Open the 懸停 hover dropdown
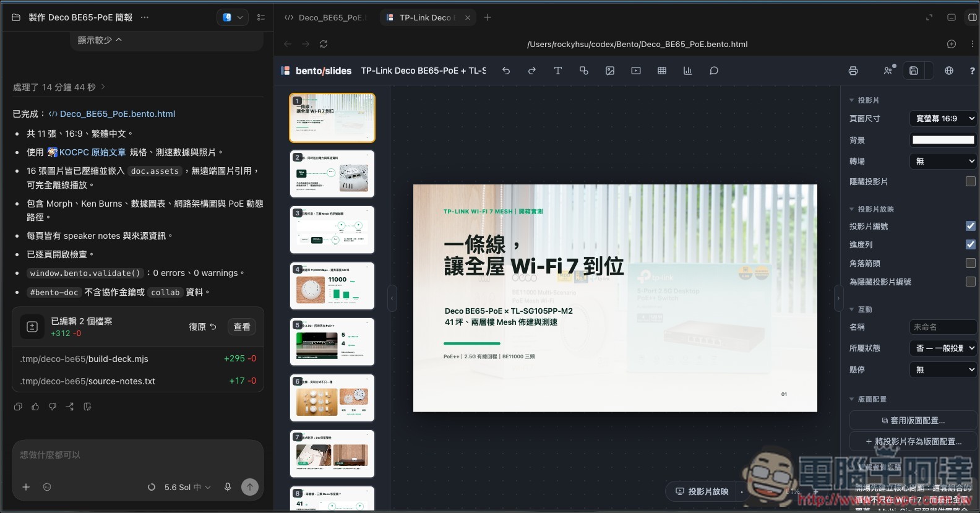Viewport: 980px width, 513px height. 943,369
